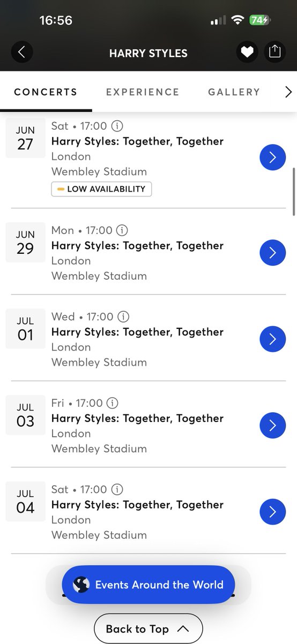Screen dimensions: 297x644
Task: Open info icon for Jun 27 show
Action: tap(117, 126)
